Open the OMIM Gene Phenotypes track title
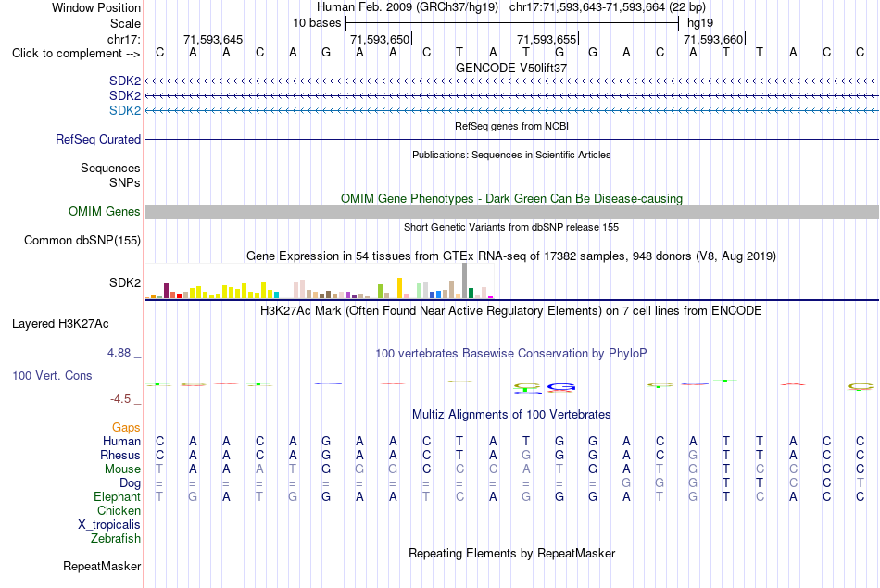The width and height of the screenshot is (880, 588). click(x=511, y=198)
